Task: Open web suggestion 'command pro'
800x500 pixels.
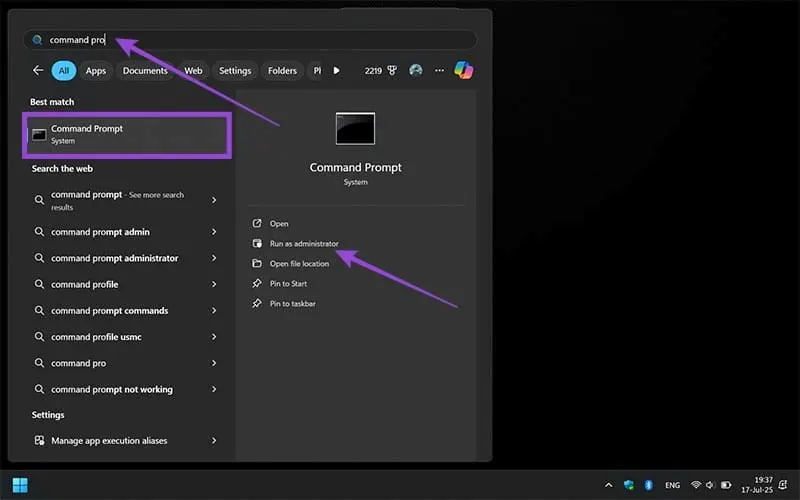Action: pyautogui.click(x=126, y=363)
